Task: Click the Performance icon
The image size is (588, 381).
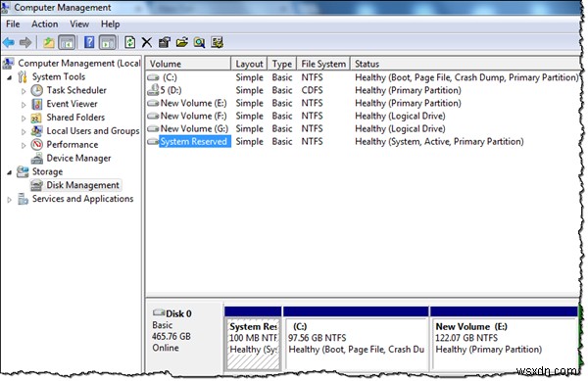Action: pos(37,145)
